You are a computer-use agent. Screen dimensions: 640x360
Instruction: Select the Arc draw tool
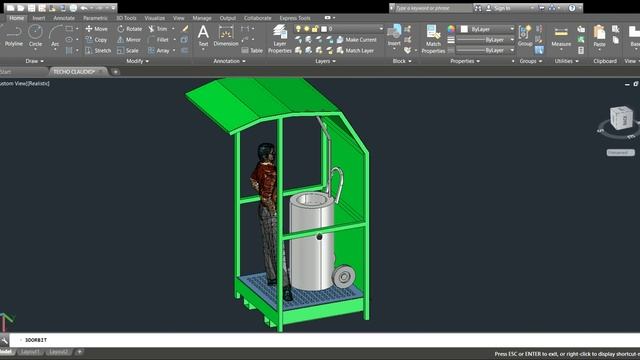coord(55,36)
